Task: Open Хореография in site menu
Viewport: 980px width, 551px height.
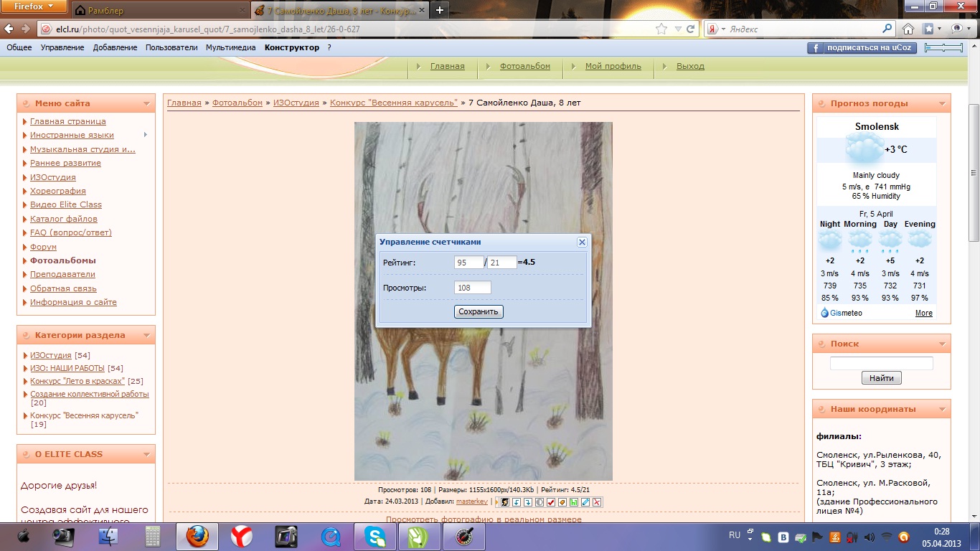Action: tap(58, 191)
